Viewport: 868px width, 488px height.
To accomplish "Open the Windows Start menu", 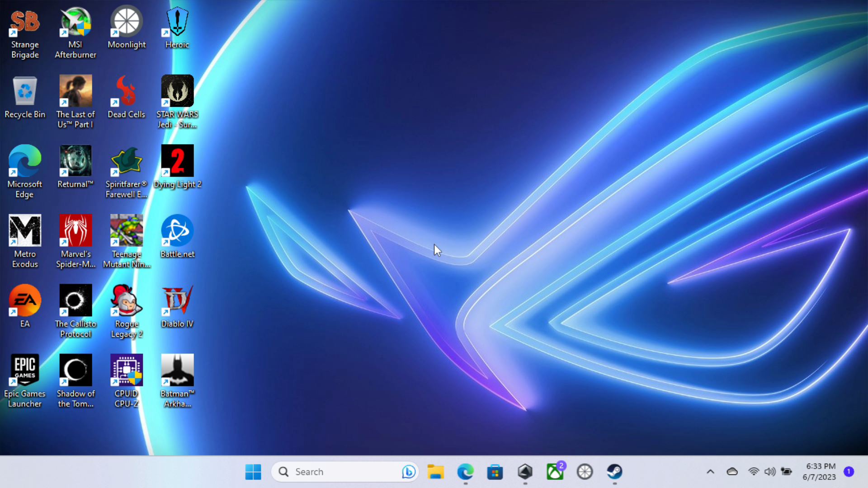I will pyautogui.click(x=253, y=472).
